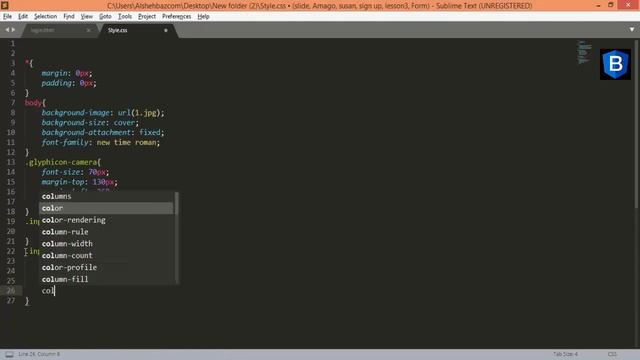Choose 'column-width' autocomplete suggestion

coord(106,244)
